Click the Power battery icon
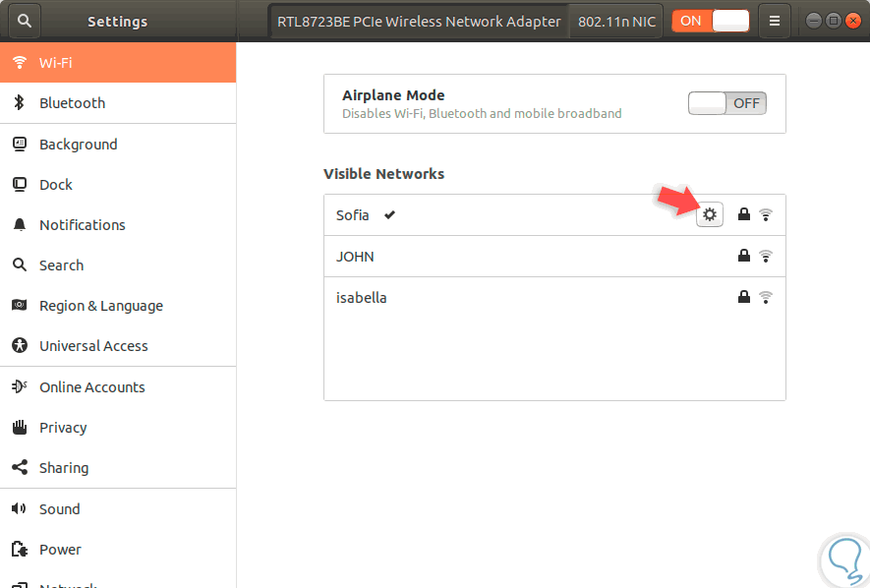This screenshot has height=588, width=870. [x=20, y=550]
